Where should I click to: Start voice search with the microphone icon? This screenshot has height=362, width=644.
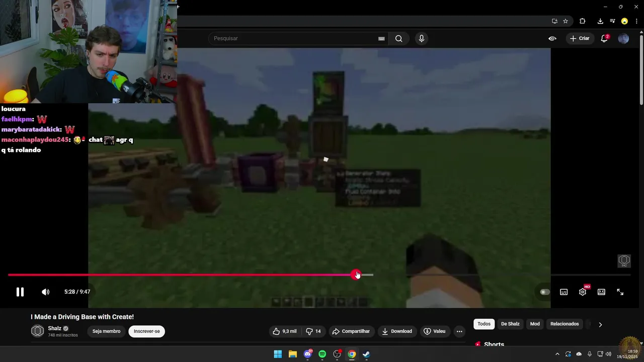coord(422,39)
